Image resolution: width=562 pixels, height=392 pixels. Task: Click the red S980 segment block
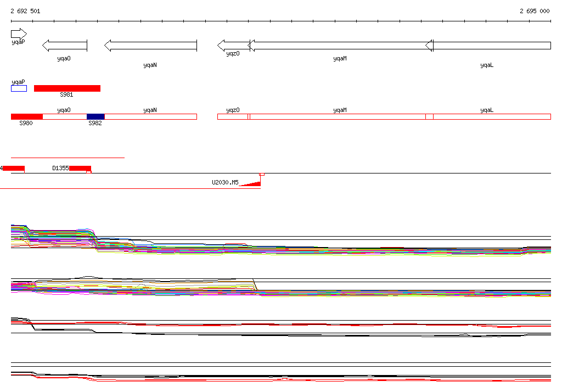coord(27,116)
